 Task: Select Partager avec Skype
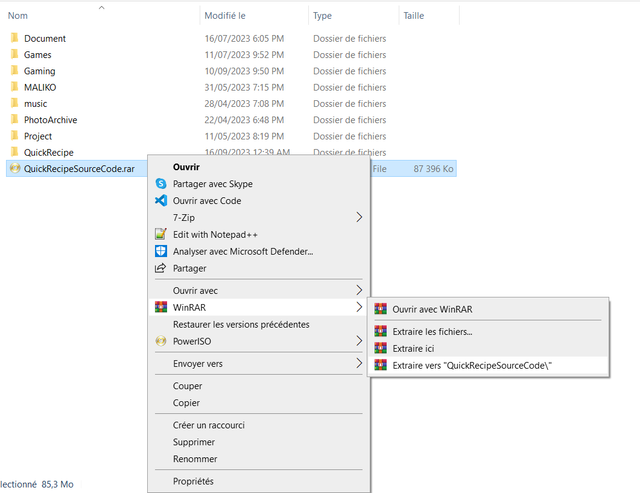point(213,184)
